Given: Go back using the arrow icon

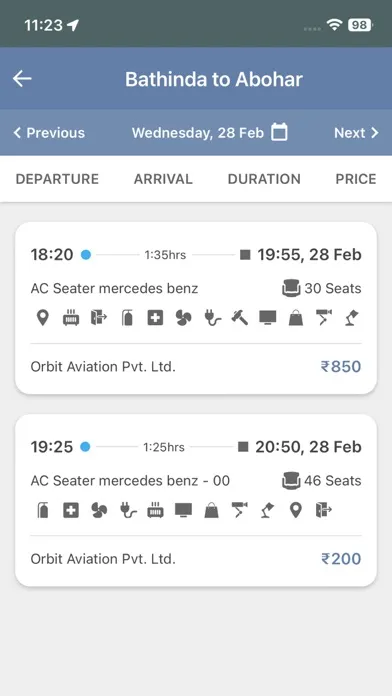Looking at the screenshot, I should 22,79.
